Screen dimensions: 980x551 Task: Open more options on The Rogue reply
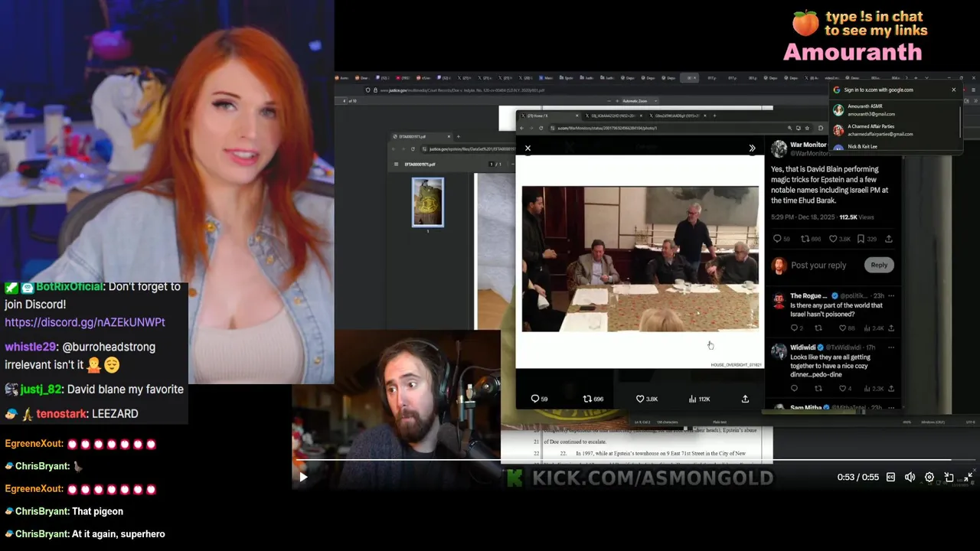pyautogui.click(x=890, y=295)
